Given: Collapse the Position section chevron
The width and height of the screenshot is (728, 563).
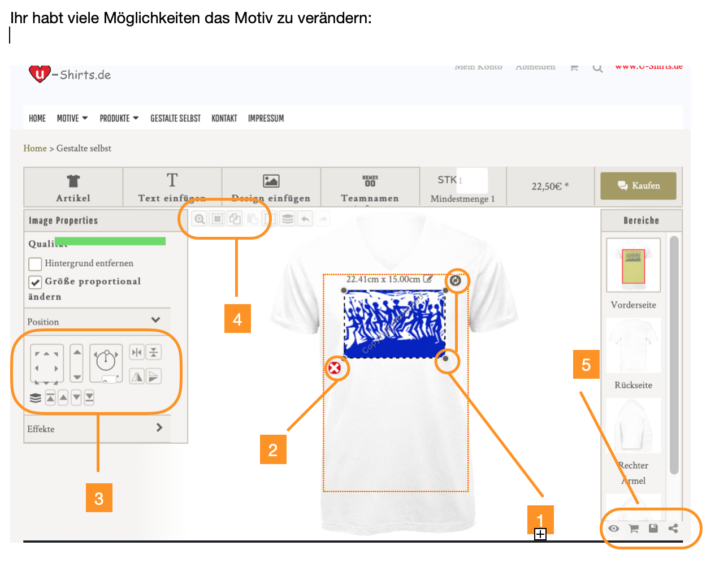Looking at the screenshot, I should 156,320.
